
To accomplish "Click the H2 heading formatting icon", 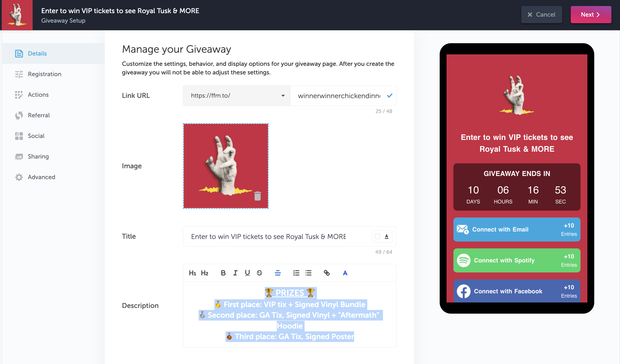I will click(204, 273).
